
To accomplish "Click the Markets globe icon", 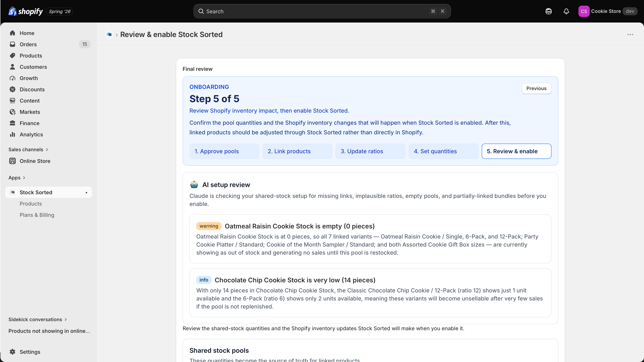I will tap(12, 112).
